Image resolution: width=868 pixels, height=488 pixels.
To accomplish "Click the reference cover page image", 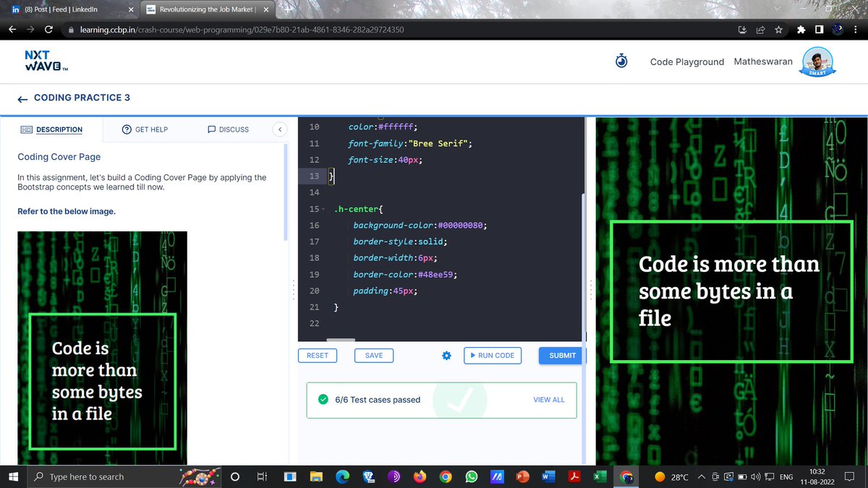I will pyautogui.click(x=102, y=348).
